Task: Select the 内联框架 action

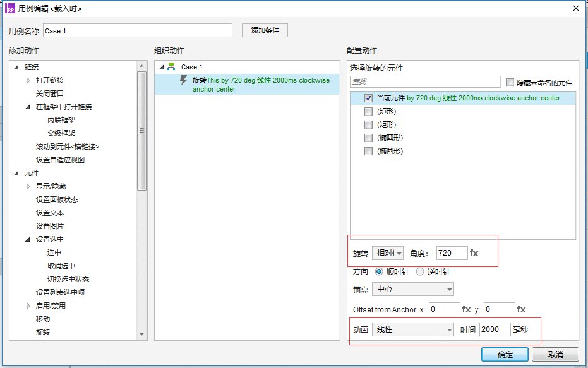Action: (61, 120)
